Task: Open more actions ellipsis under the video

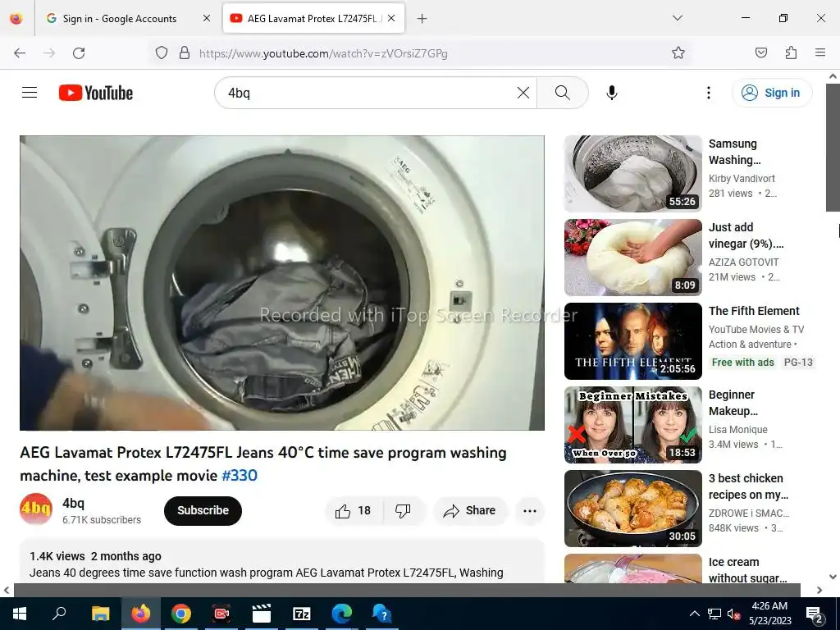Action: pyautogui.click(x=530, y=510)
